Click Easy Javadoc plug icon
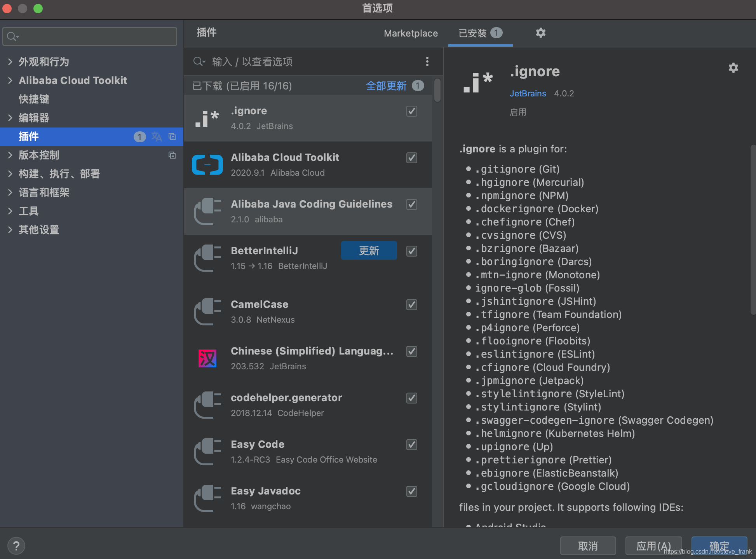This screenshot has width=756, height=559. click(x=207, y=498)
